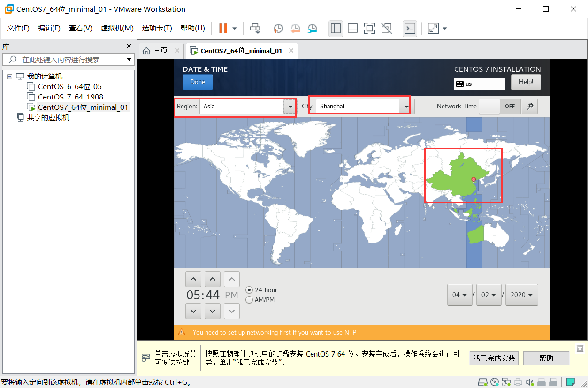Close the 主页 tab
Image resolution: width=588 pixels, height=388 pixels.
click(x=177, y=51)
